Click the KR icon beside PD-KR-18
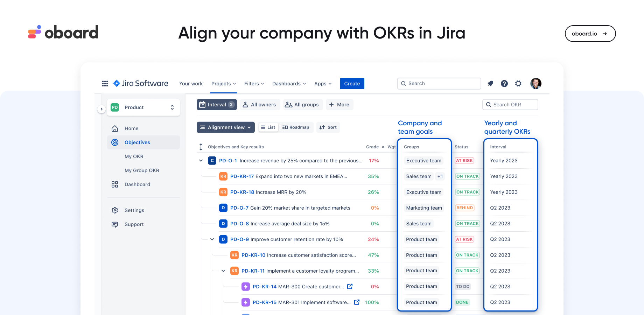644x315 pixels. point(223,192)
